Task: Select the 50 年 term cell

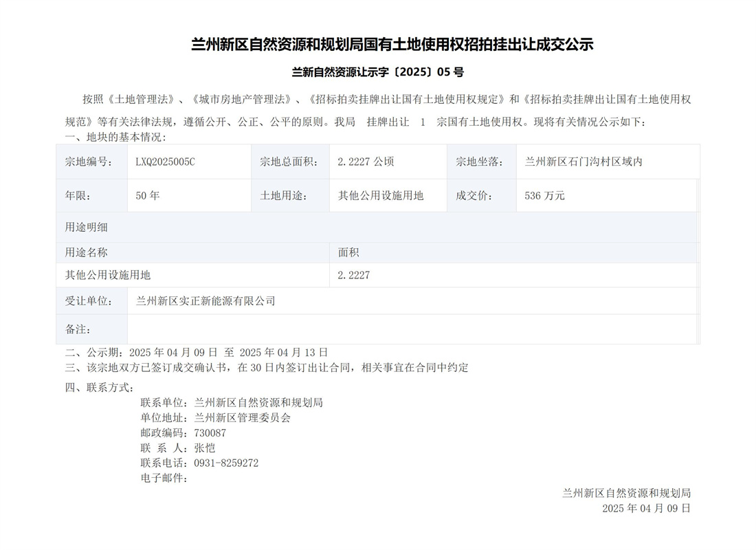Action: point(148,196)
